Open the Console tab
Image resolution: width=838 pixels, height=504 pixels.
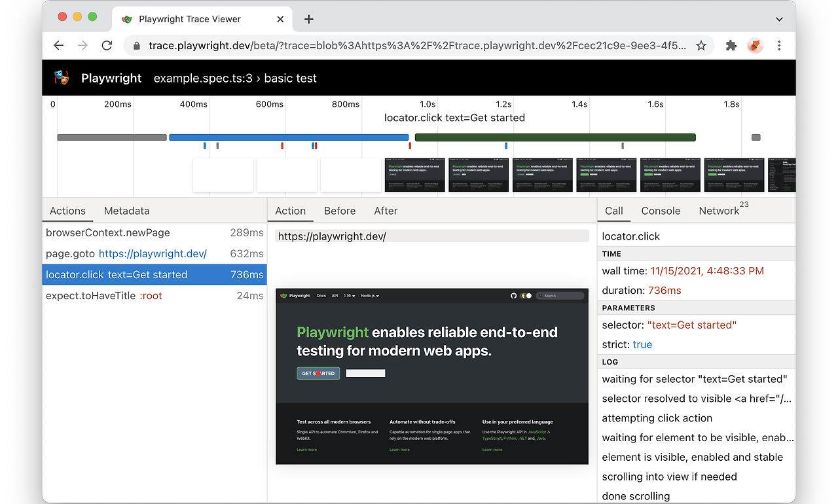(x=661, y=211)
